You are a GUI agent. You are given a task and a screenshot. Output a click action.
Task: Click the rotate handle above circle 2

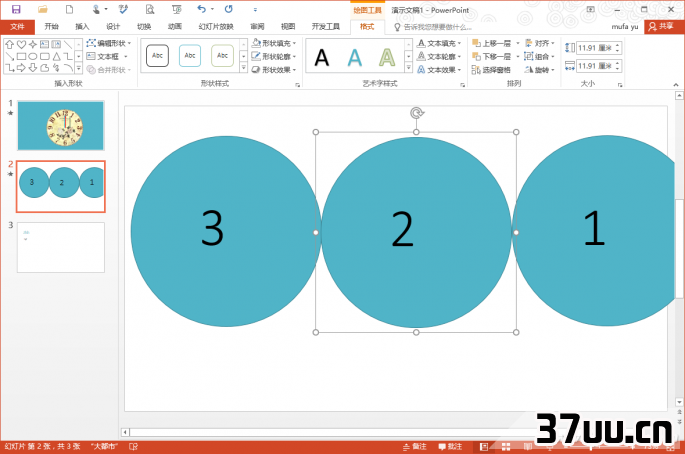click(416, 113)
